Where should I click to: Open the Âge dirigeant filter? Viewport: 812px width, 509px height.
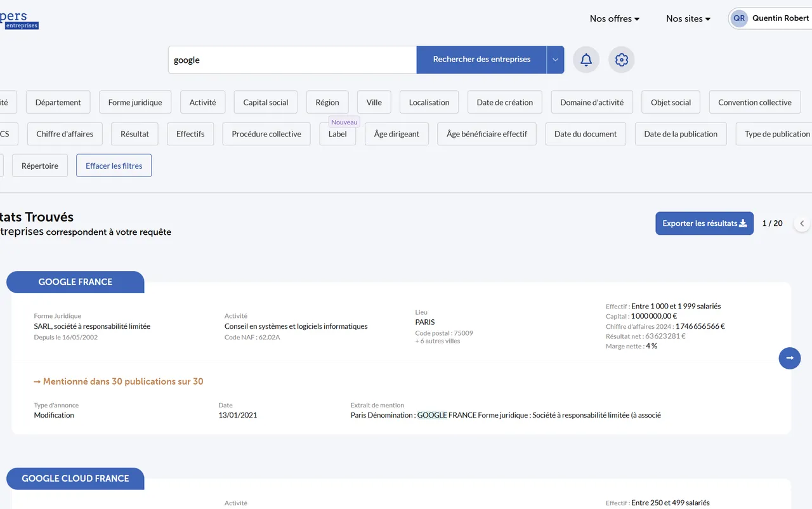point(396,134)
